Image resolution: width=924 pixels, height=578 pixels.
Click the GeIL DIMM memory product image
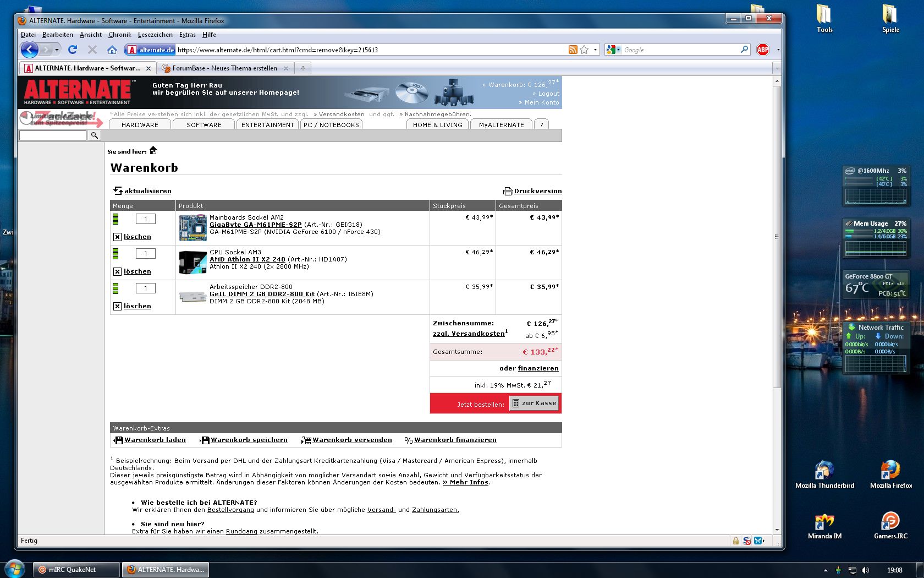193,296
